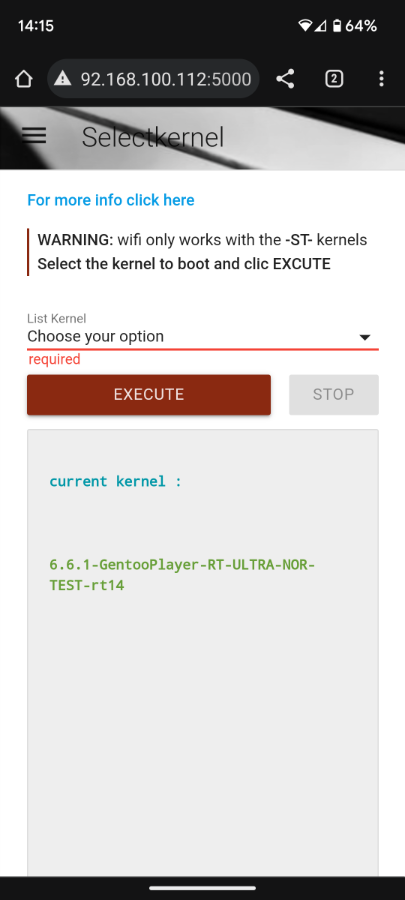Expand the List Kernel dropdown arrow
405x900 pixels.
[x=364, y=338]
